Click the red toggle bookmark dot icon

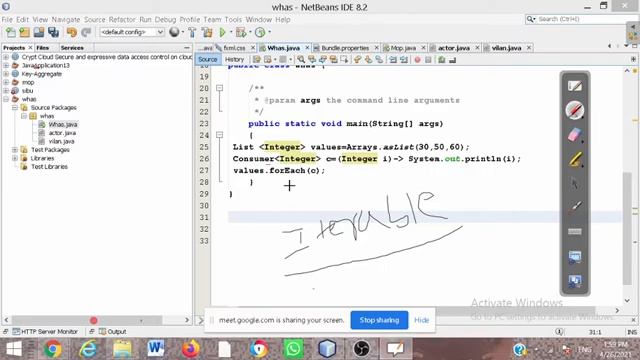click(x=417, y=60)
